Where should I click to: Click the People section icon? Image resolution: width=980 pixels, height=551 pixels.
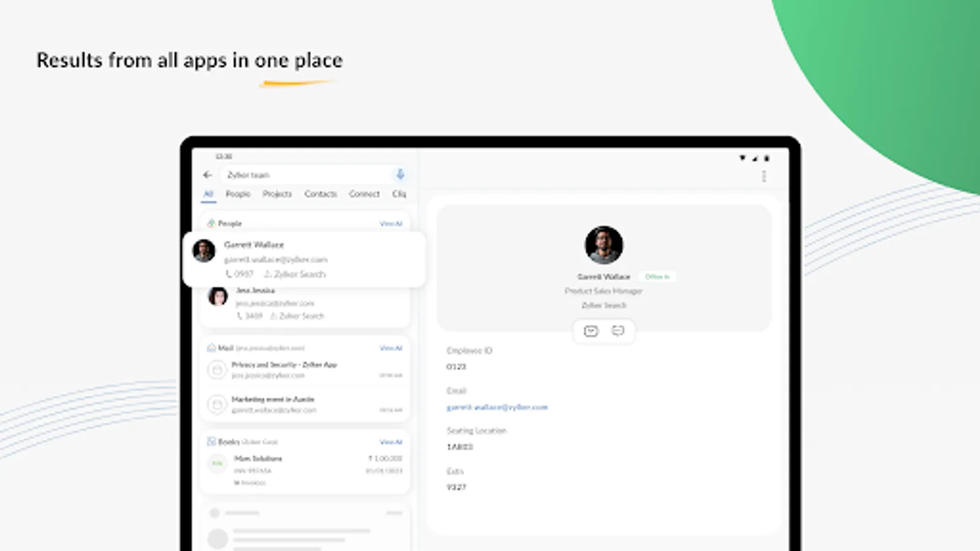tap(211, 223)
